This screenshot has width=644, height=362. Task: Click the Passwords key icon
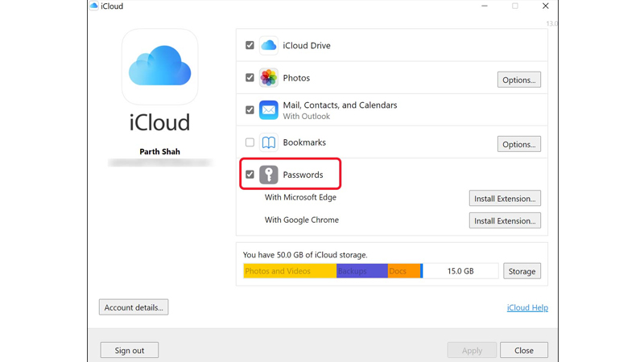click(x=269, y=175)
